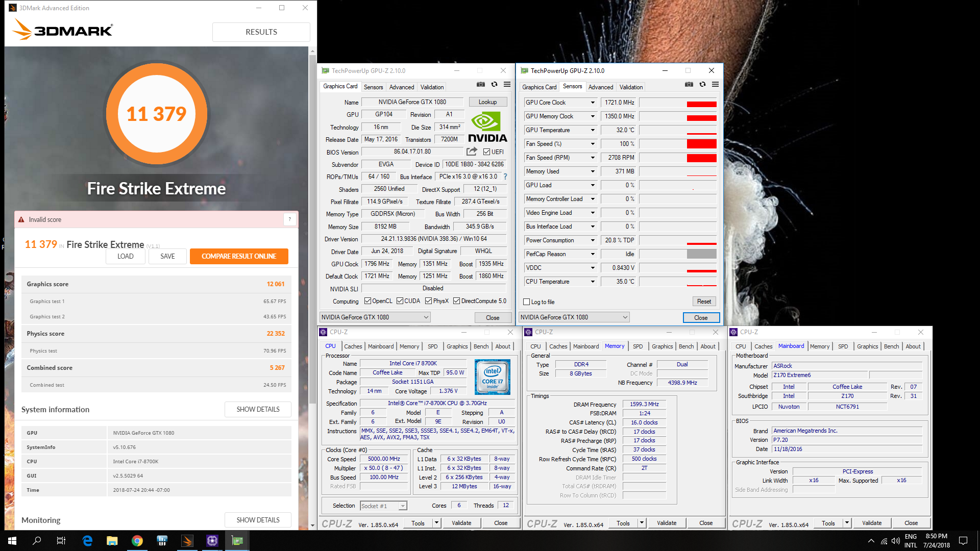Viewport: 980px width, 551px height.
Task: Open the action center notifications icon
Action: tap(963, 541)
